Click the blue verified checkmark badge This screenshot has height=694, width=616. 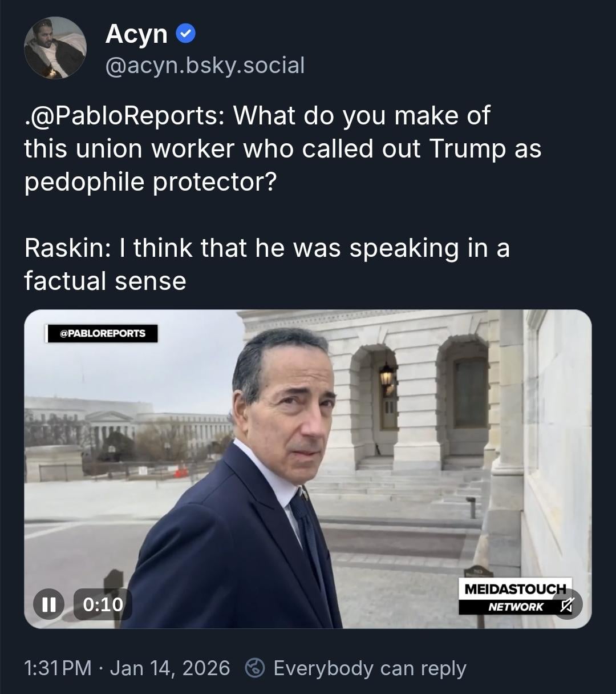pos(186,34)
